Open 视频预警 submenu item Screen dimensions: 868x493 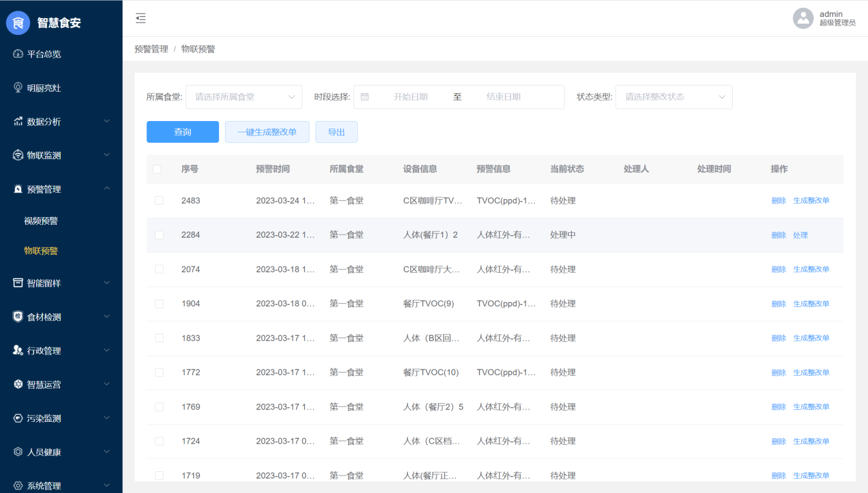click(x=41, y=221)
